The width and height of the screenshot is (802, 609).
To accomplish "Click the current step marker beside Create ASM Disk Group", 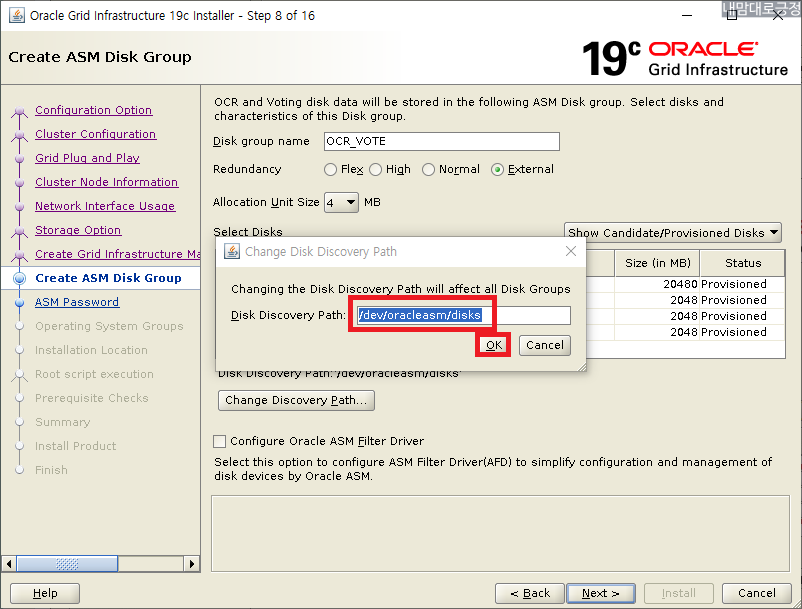I will (x=19, y=278).
